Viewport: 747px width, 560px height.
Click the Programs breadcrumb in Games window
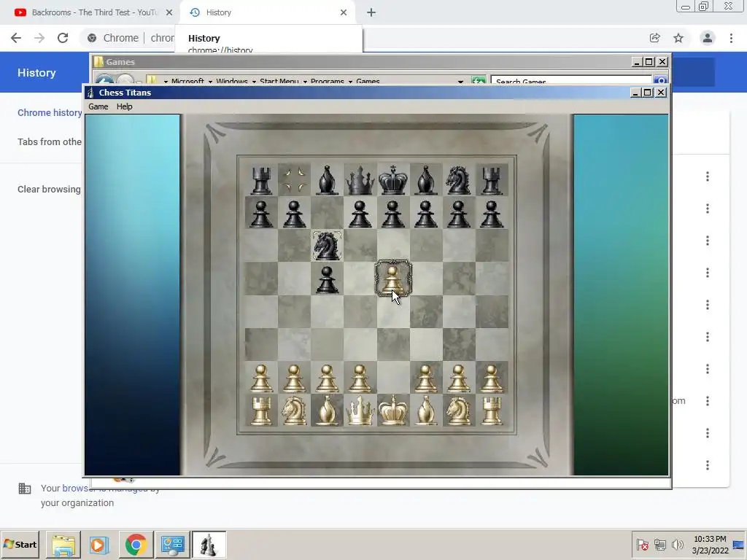pos(328,82)
